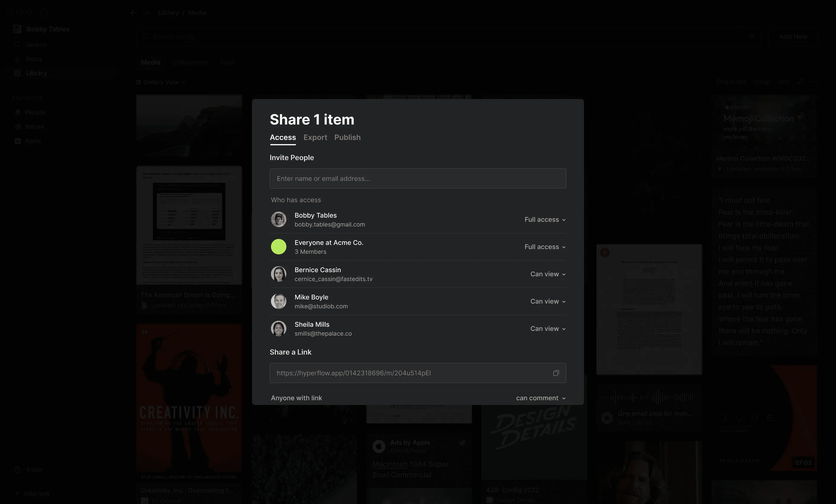Change Bernice Cassin's Can view permission
Image resolution: width=836 pixels, height=504 pixels.
(548, 274)
